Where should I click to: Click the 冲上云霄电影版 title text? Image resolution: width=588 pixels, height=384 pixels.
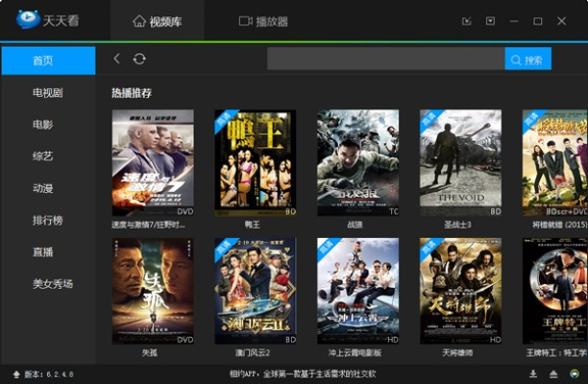[355, 353]
